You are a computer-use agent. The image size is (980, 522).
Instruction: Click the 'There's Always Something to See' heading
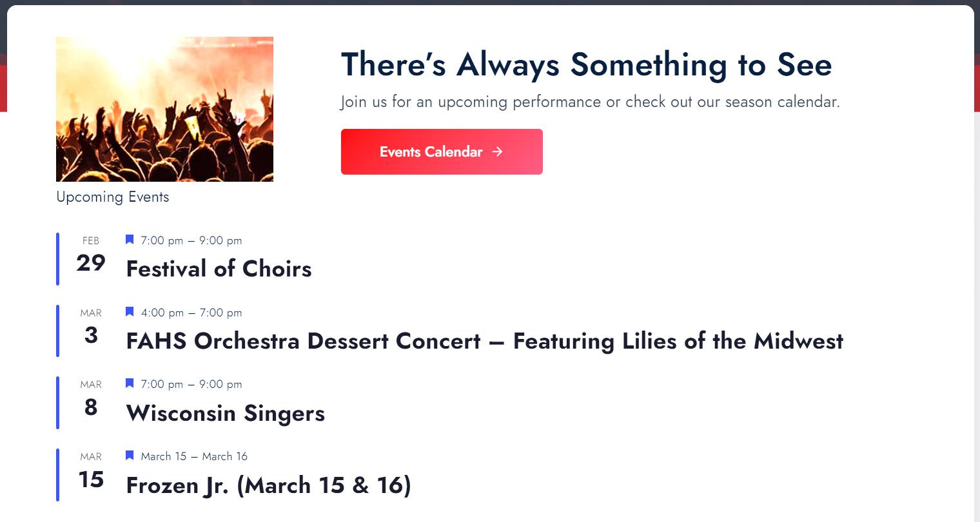(x=586, y=64)
